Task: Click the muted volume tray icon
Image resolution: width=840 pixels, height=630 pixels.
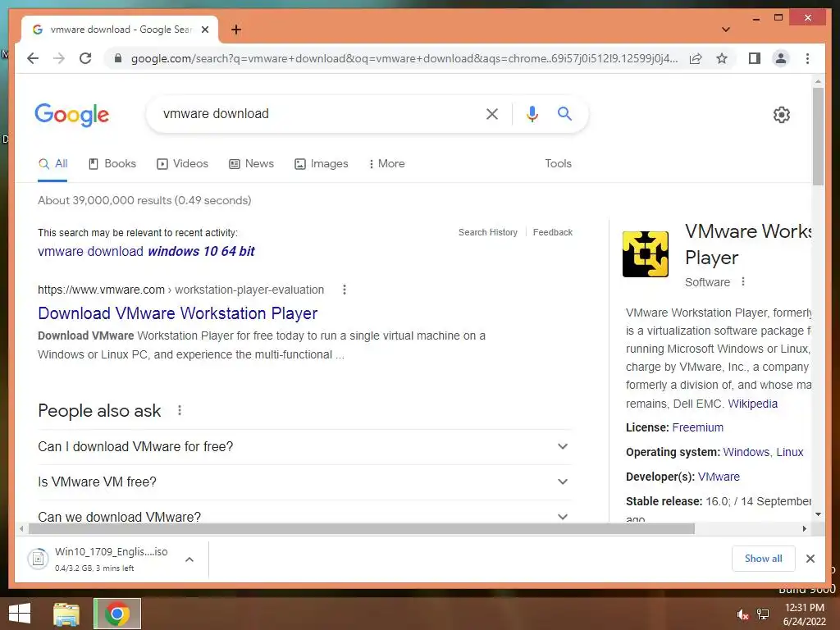Action: 742,614
